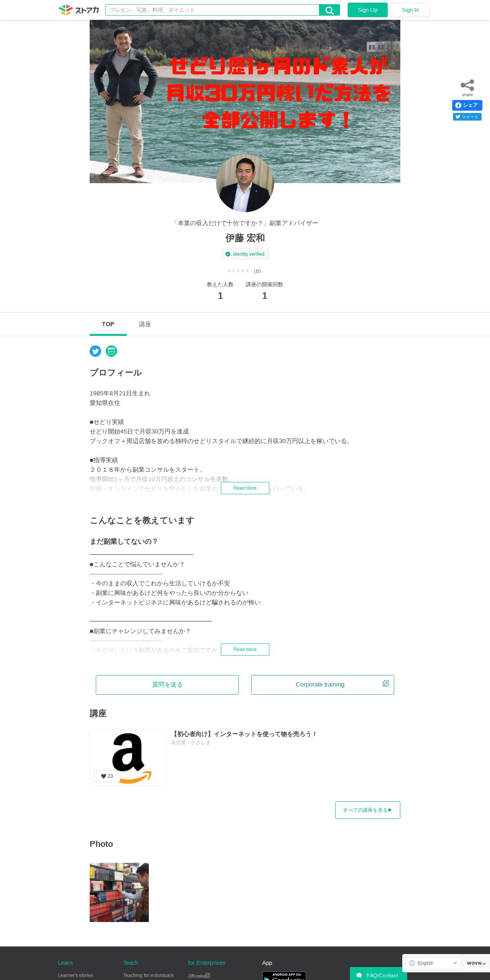The height and width of the screenshot is (980, 490).
Task: Click the まだ副業してないの？ subheading
Action: click(124, 542)
